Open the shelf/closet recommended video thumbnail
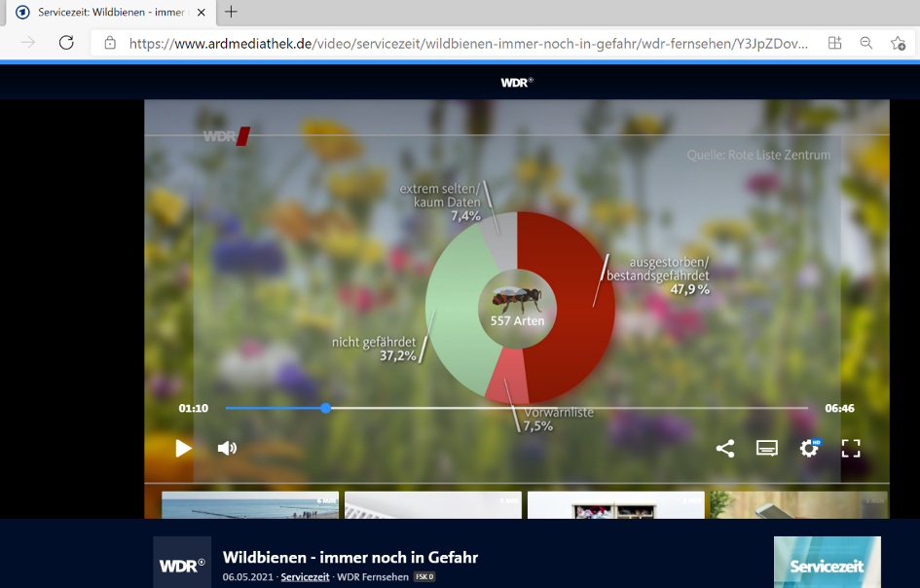This screenshot has height=588, width=920. click(616, 505)
